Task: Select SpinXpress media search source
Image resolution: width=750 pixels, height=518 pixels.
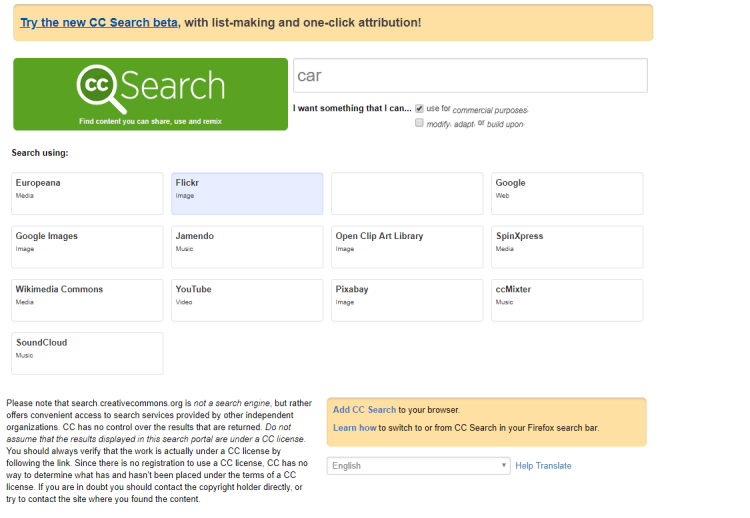Action: [x=567, y=246]
